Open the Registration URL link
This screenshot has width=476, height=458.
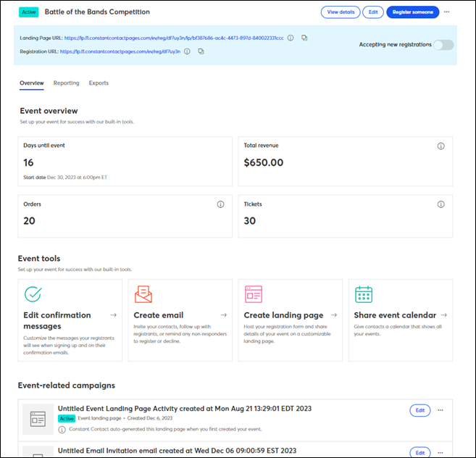(120, 51)
